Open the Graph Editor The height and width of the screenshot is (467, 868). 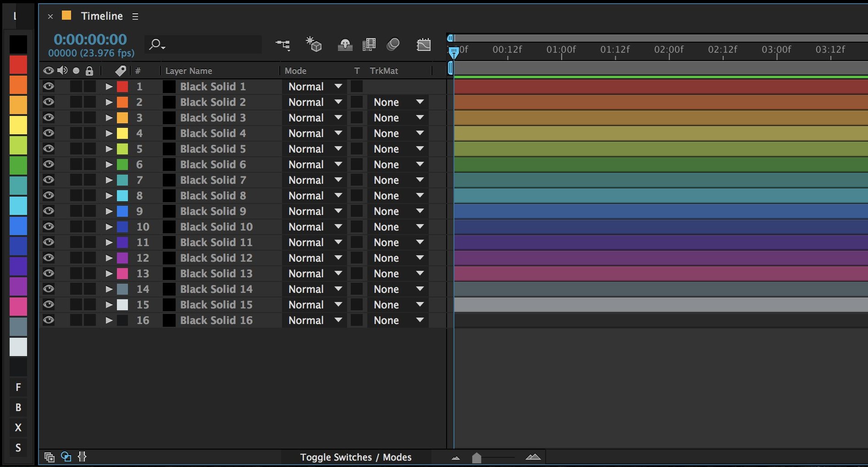(424, 44)
